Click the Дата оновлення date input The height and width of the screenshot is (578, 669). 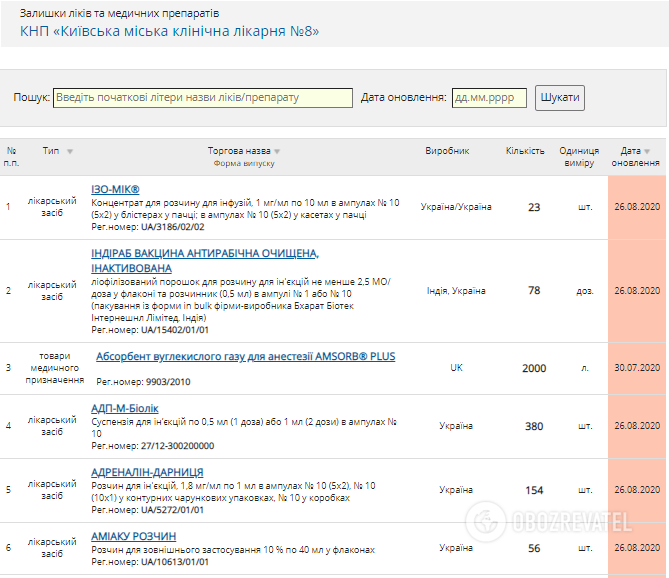coord(489,98)
